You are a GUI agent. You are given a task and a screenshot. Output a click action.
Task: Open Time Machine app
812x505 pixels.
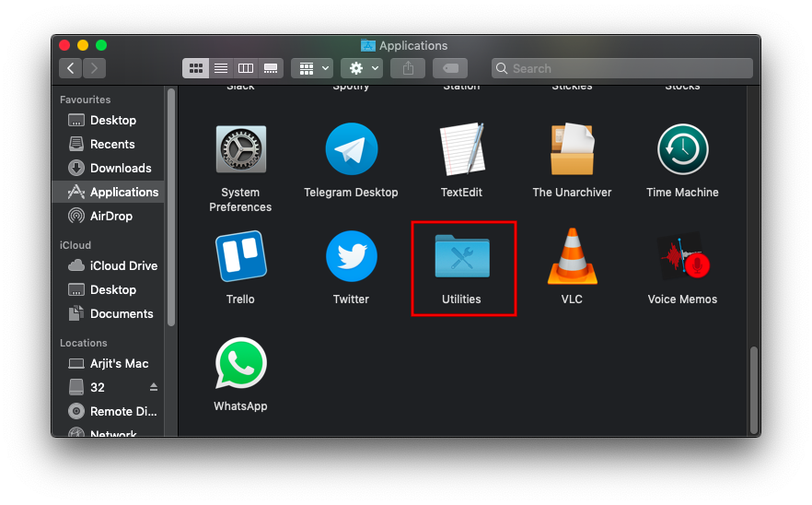[682, 149]
